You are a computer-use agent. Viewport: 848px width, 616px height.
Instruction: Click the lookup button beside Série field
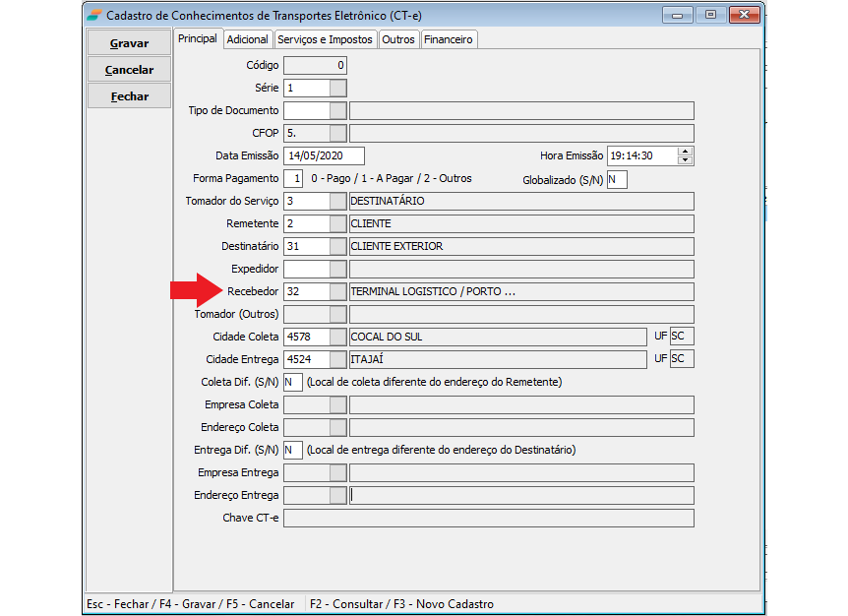pyautogui.click(x=337, y=88)
